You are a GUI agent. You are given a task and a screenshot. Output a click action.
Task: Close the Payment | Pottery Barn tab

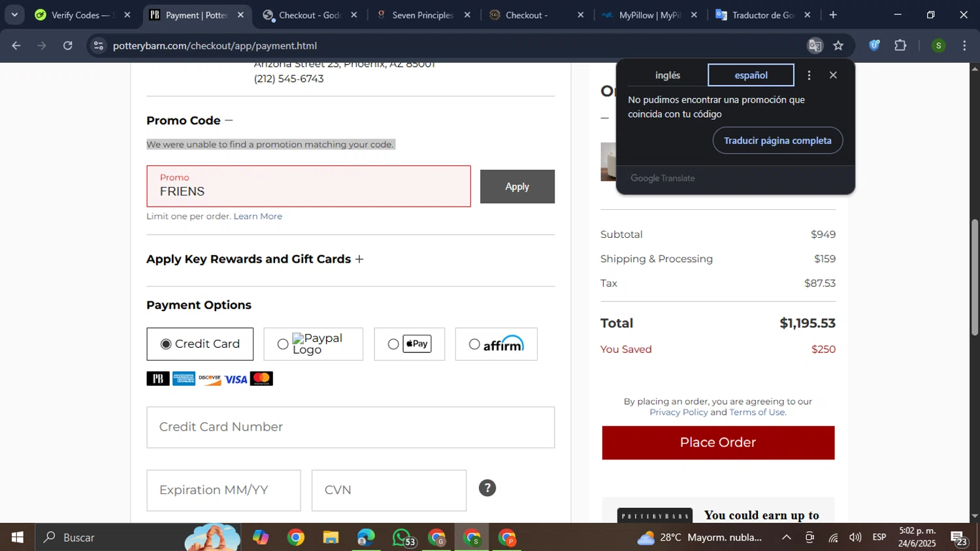tap(240, 15)
